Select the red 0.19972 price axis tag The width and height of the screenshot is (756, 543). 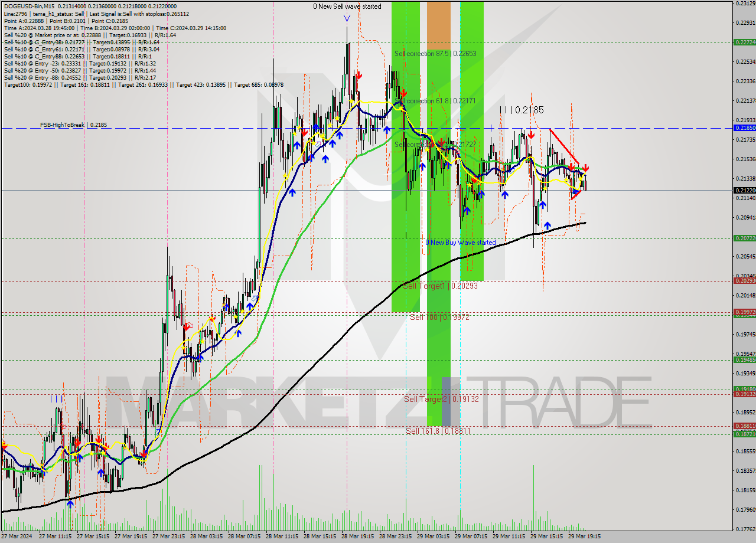(744, 312)
